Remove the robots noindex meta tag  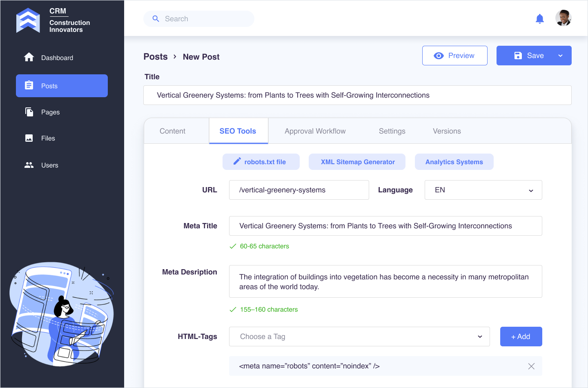click(x=531, y=366)
